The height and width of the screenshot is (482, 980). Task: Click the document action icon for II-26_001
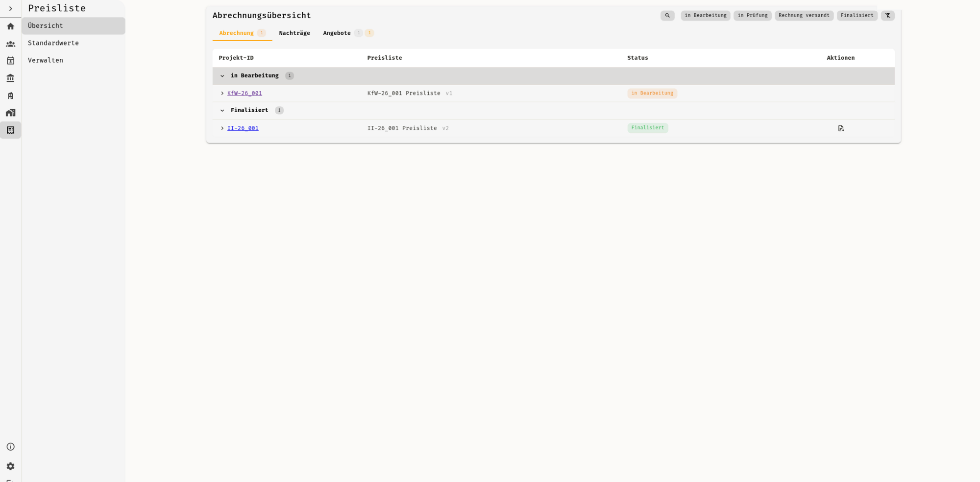tap(841, 128)
